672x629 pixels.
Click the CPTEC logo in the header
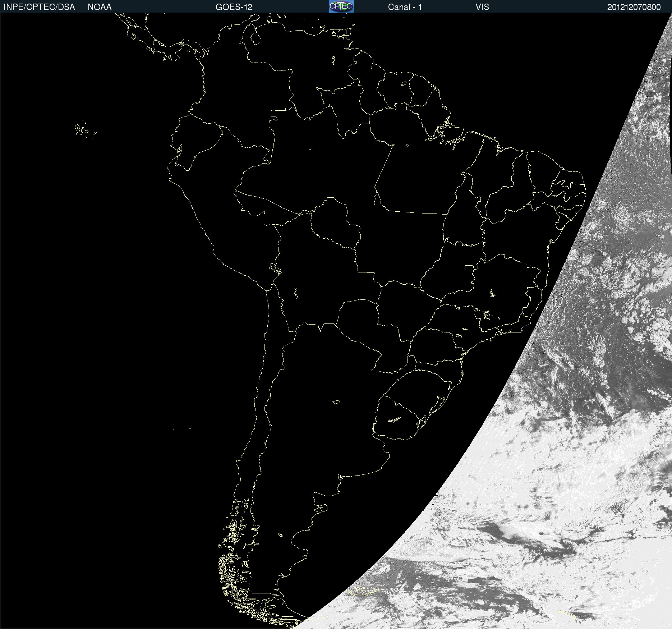coord(341,6)
